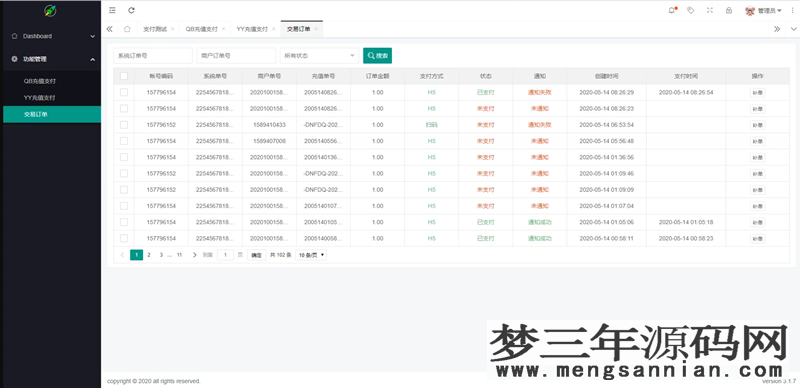Click 补单 for order created 01:05:06
This screenshot has height=388, width=800.
click(758, 222)
